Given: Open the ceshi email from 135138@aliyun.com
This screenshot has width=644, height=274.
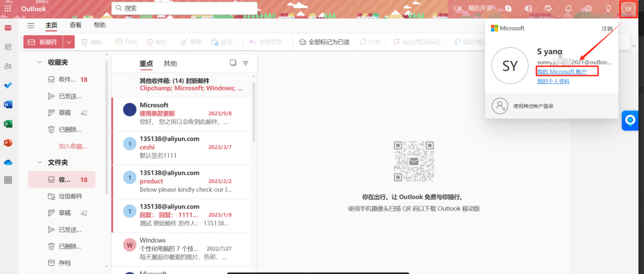Looking at the screenshot, I should (181, 148).
